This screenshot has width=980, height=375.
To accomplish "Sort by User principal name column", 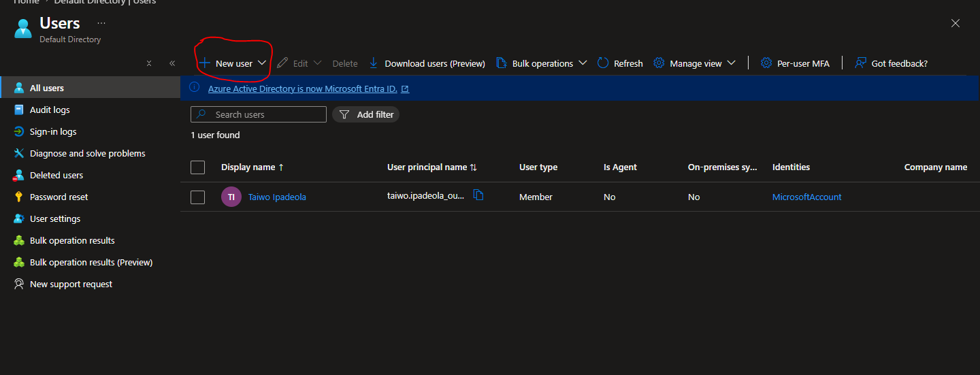I will pos(432,167).
